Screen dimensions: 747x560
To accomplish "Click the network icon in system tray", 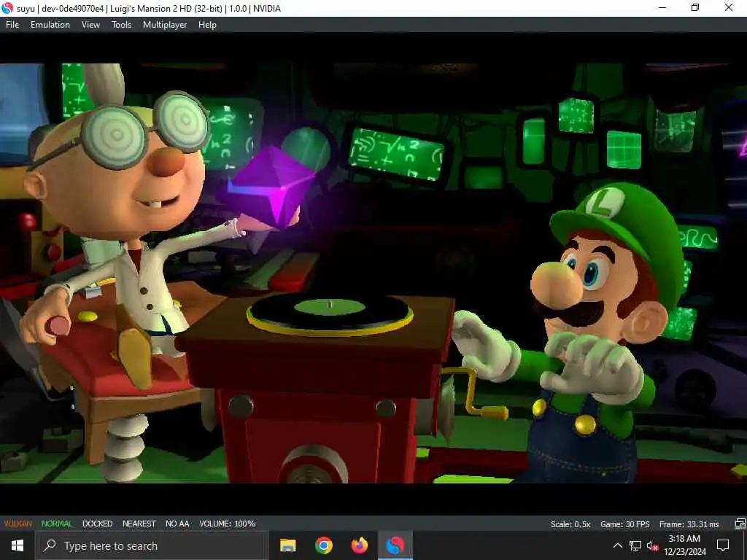I will pos(635,545).
